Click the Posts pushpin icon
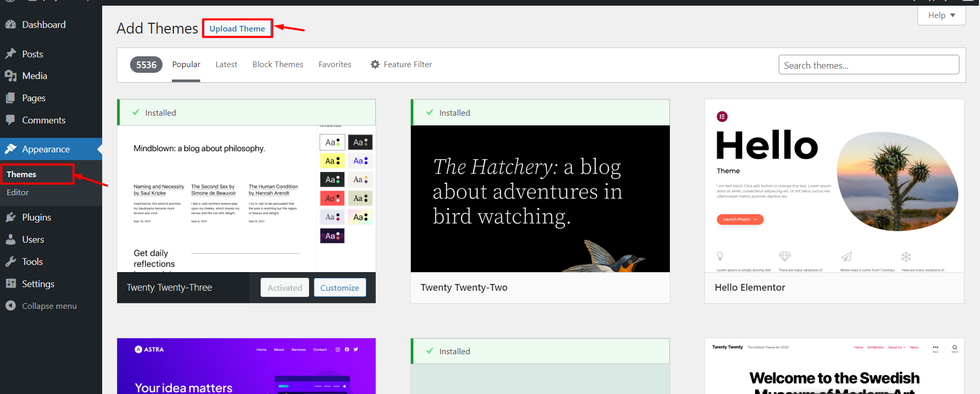 point(10,54)
